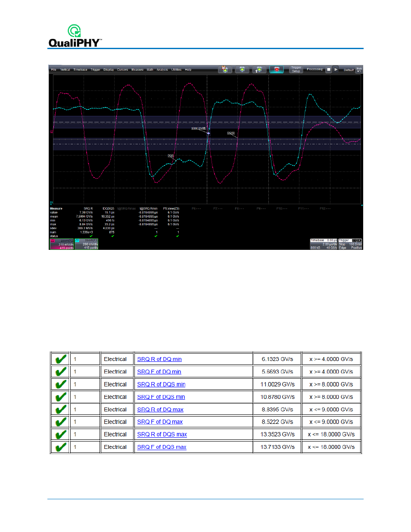Viewport: 411px width, 532px height.
Task: Open the Utilities menu
Action: click(177, 69)
